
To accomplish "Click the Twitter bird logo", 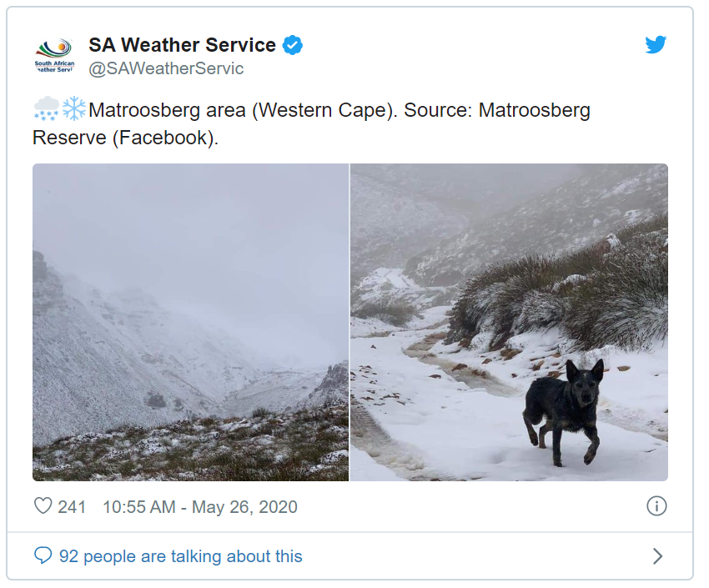I will (x=656, y=44).
